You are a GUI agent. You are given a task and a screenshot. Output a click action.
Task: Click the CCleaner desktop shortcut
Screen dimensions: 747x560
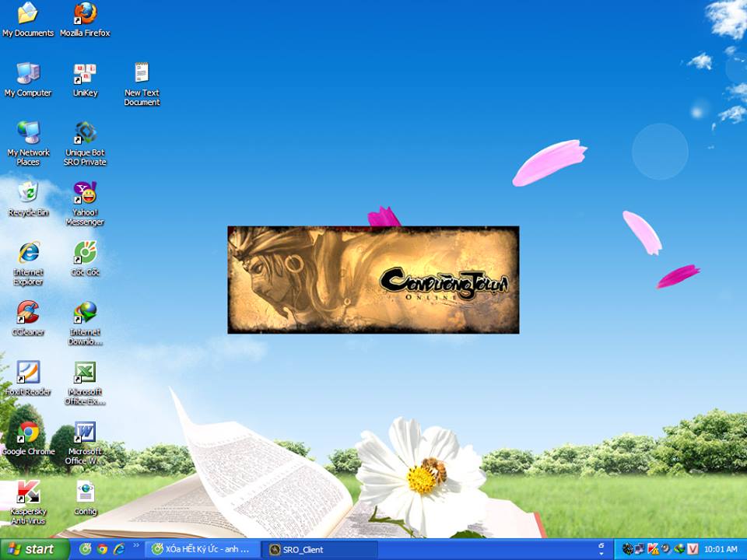[28, 318]
